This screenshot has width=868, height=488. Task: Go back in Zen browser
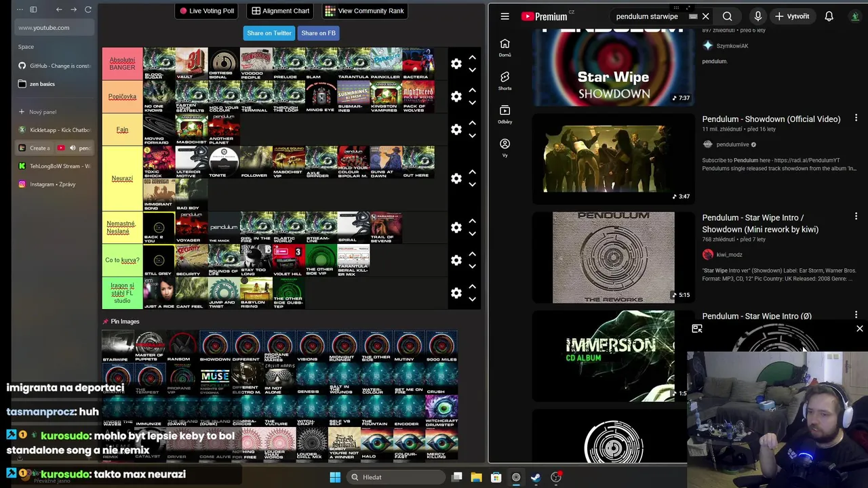59,9
